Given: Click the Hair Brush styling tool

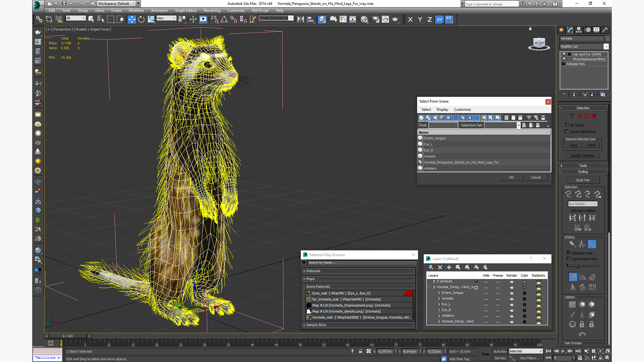Looking at the screenshot, I should pyautogui.click(x=573, y=244).
